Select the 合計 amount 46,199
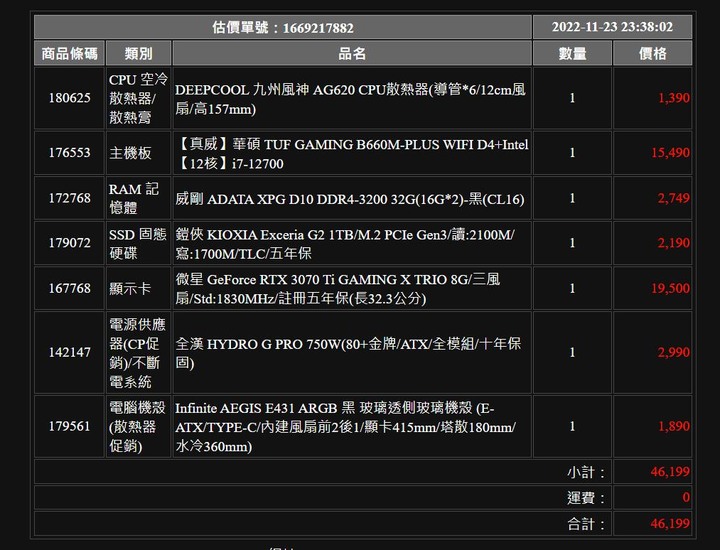This screenshot has height=550, width=720. click(670, 523)
